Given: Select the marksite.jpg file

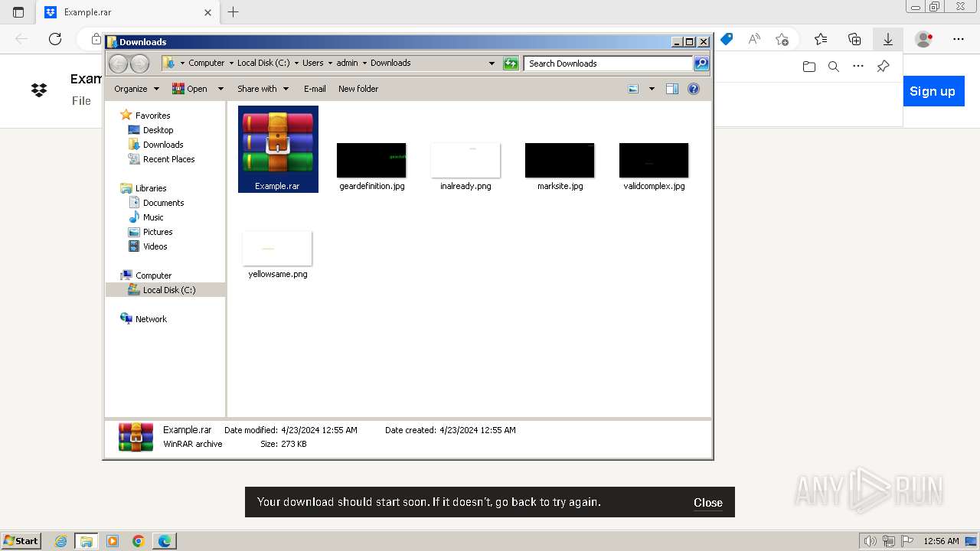Looking at the screenshot, I should (560, 166).
